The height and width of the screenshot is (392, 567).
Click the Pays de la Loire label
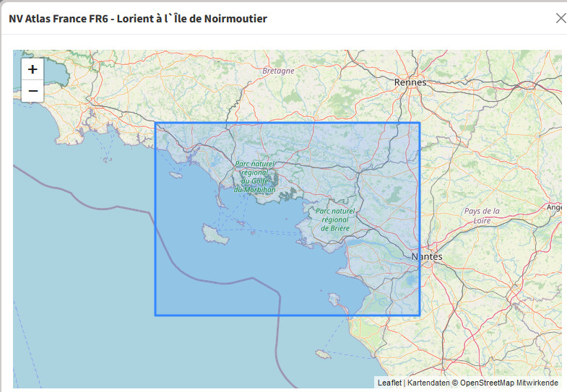tap(482, 215)
